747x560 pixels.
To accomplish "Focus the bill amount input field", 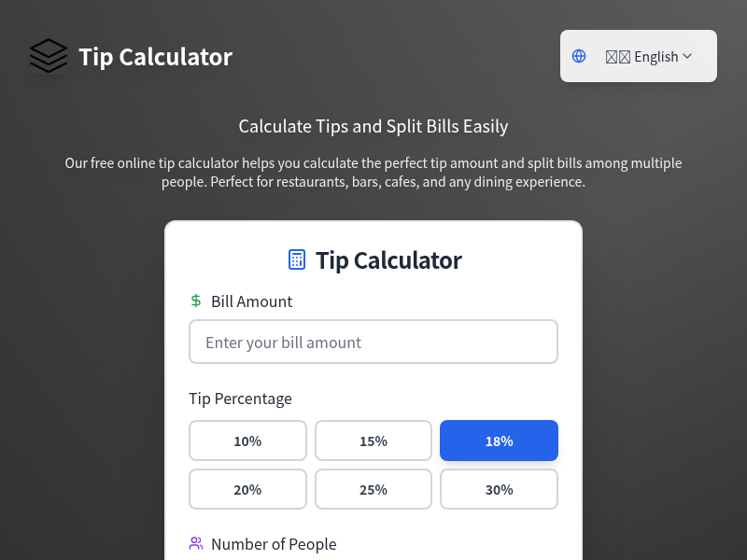I will coord(373,342).
